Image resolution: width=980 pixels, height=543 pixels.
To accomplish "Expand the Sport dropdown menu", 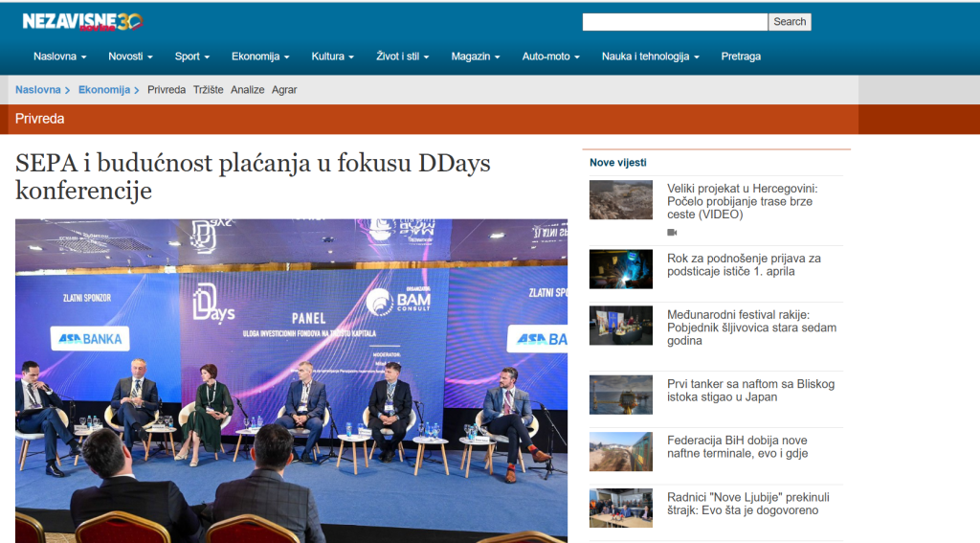I will click(191, 57).
